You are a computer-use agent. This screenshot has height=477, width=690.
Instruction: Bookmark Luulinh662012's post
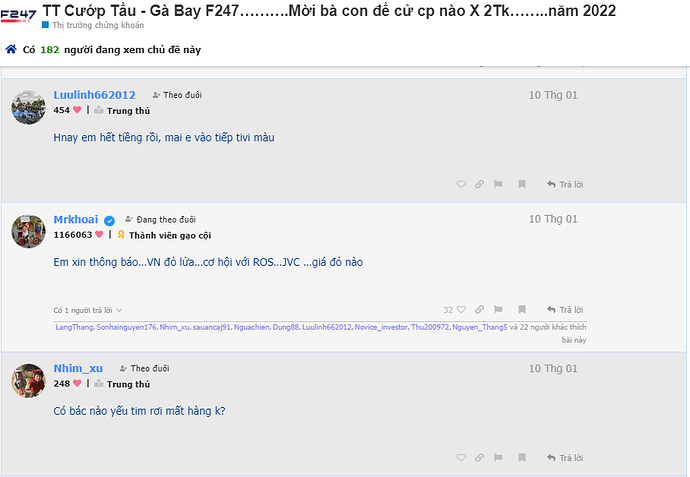click(522, 184)
